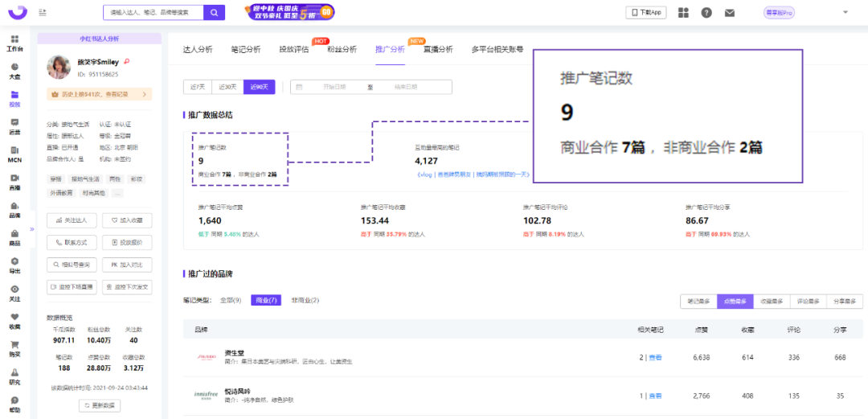
Task: Click the 关注达人 button
Action: [72, 220]
